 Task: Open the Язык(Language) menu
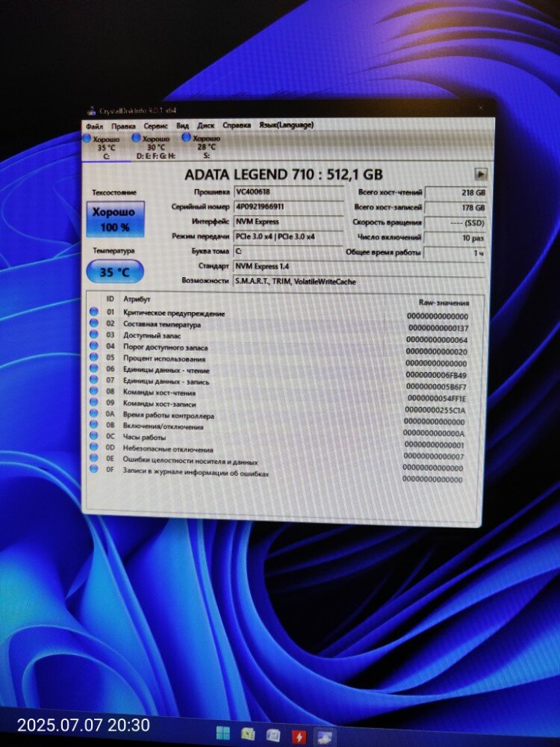[x=286, y=125]
